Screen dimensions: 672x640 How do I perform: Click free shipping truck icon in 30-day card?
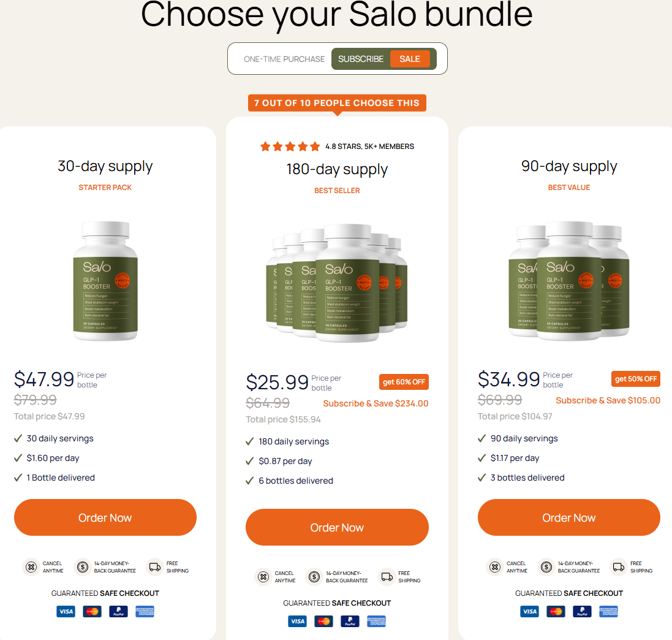155,567
